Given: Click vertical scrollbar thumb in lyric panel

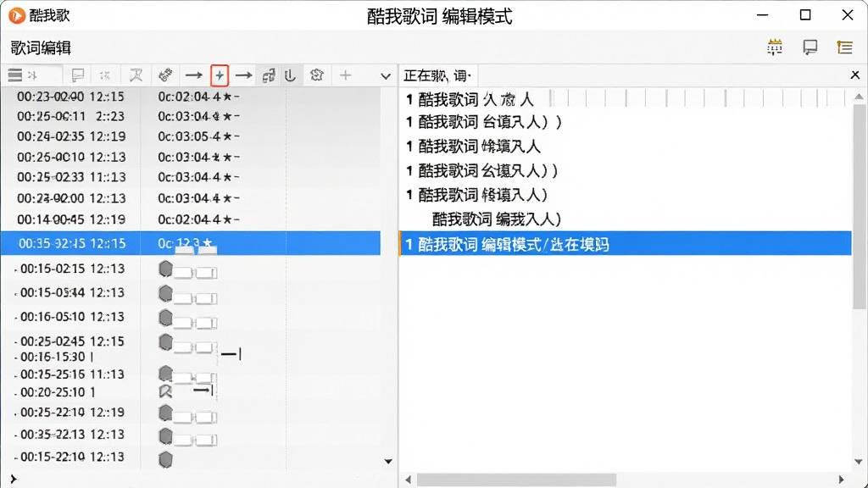Looking at the screenshot, I should 860,207.
